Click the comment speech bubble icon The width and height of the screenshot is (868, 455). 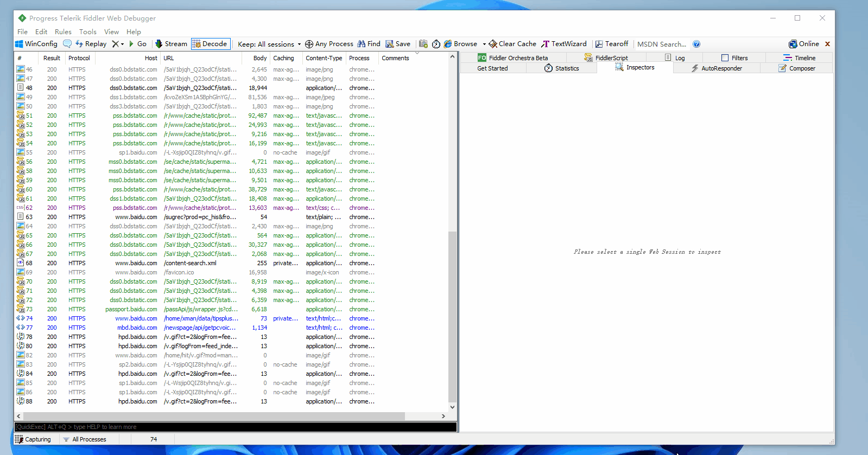coord(67,44)
